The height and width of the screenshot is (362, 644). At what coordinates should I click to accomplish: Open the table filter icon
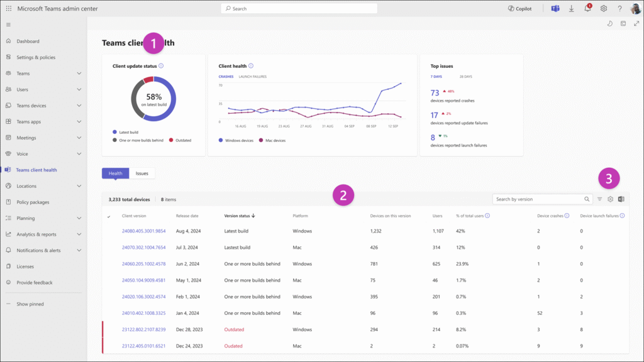point(599,199)
